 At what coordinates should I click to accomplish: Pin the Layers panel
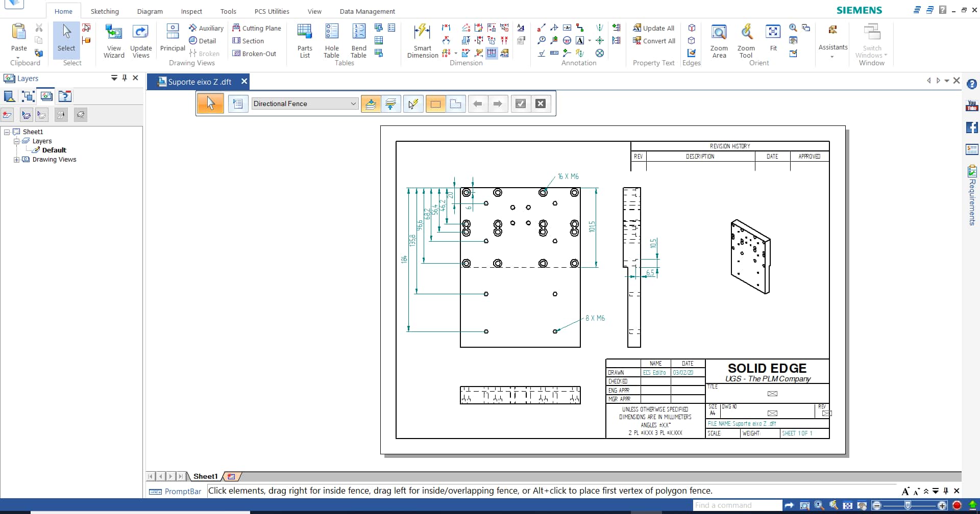pyautogui.click(x=125, y=78)
